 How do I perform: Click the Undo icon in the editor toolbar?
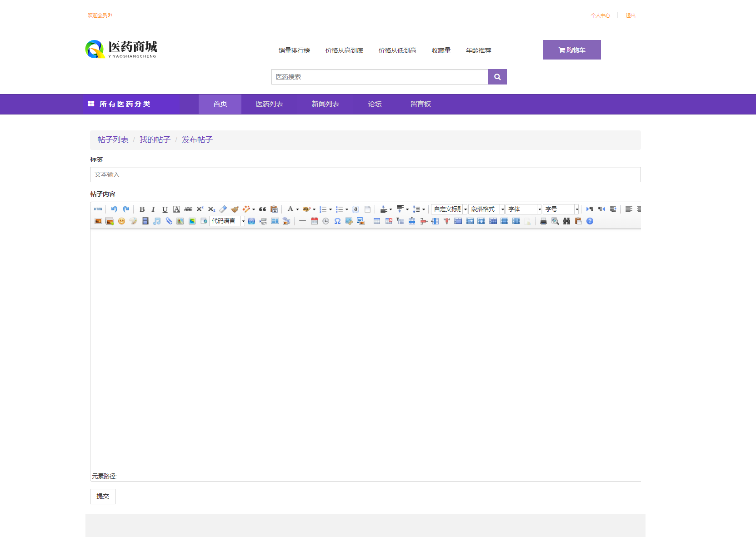[114, 209]
